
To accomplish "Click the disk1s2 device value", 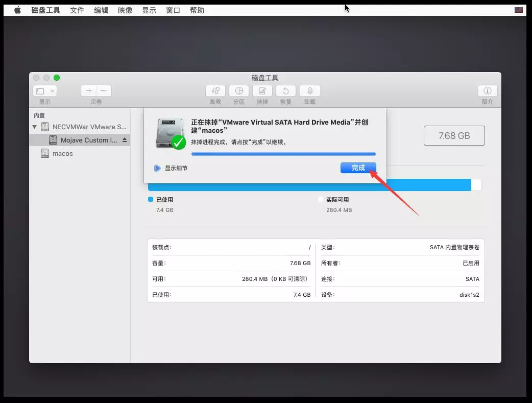I will point(469,295).
